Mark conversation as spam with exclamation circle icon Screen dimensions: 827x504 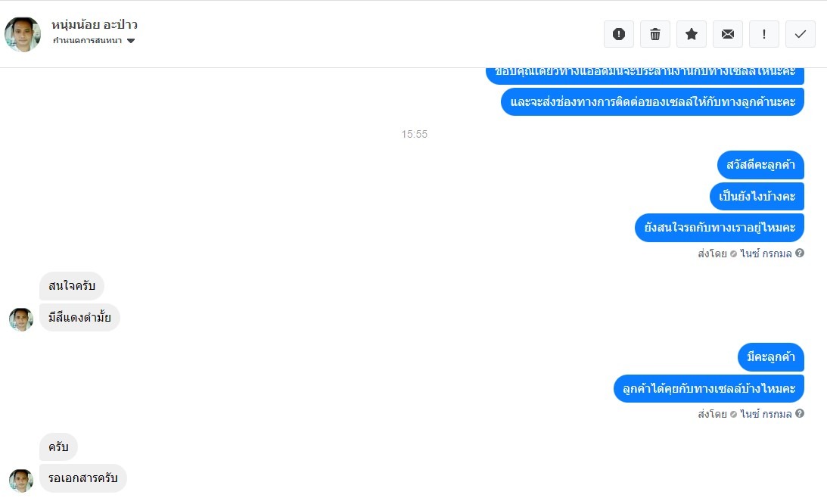pos(619,34)
